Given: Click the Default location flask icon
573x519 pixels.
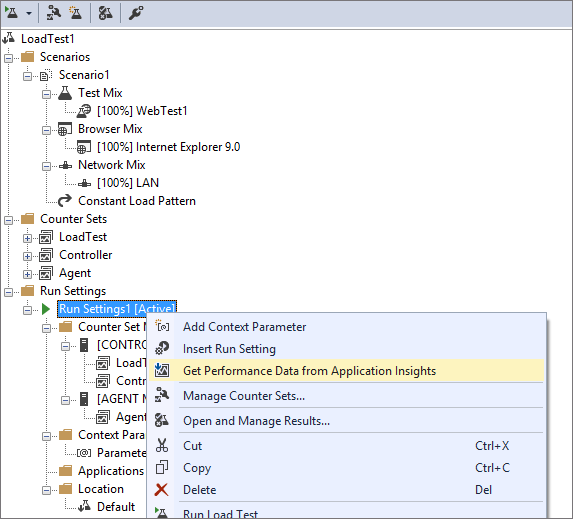Looking at the screenshot, I should (84, 506).
